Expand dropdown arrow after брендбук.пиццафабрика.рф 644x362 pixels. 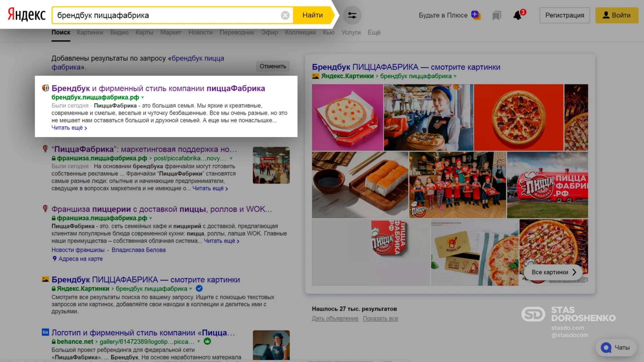coord(143,97)
